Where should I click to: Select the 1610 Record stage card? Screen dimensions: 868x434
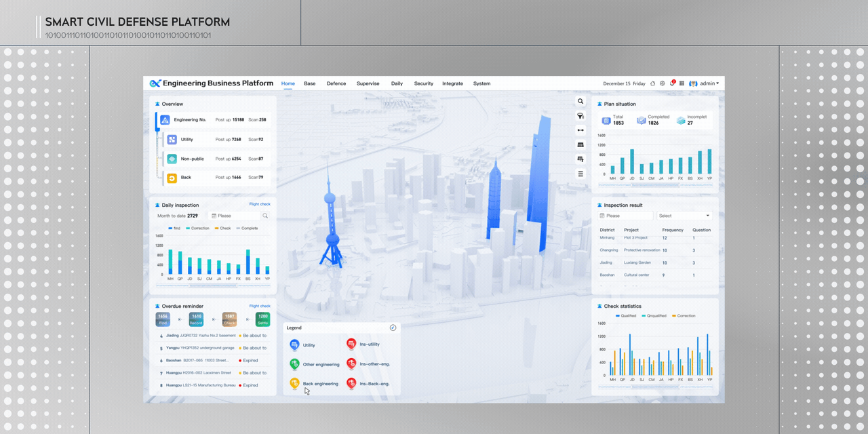pos(196,319)
